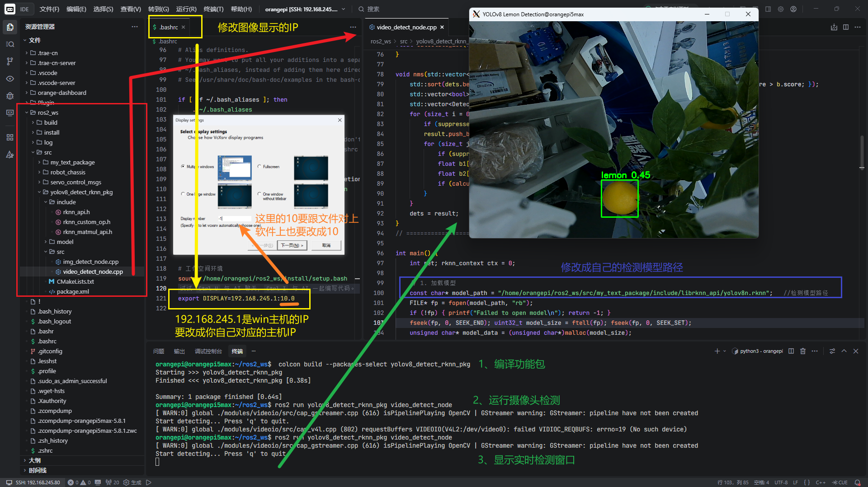Click the 取消 button in Display settings

tap(326, 245)
